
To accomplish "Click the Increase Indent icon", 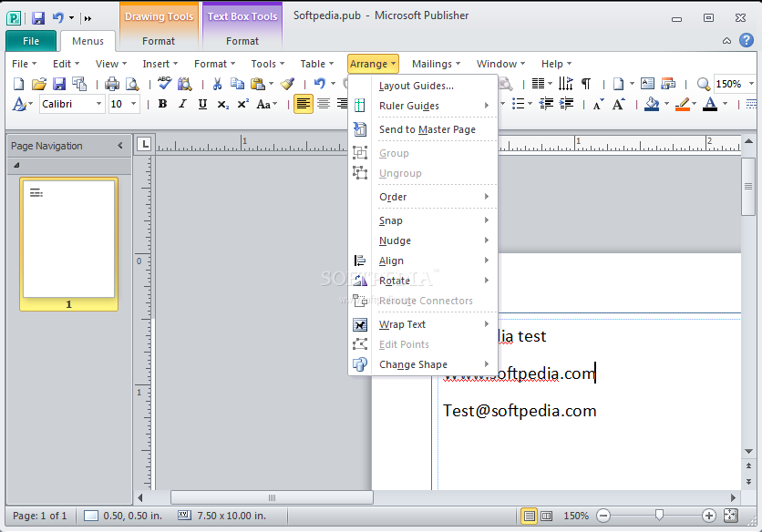I will (566, 104).
